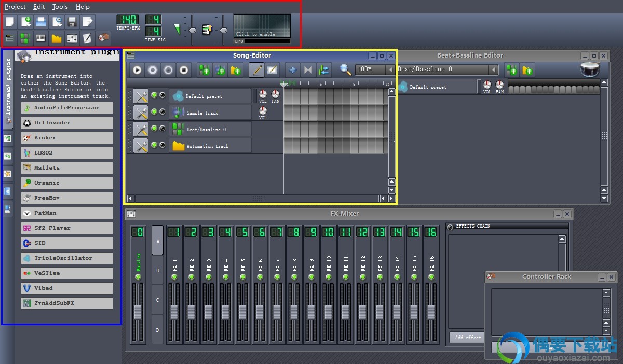Click the Beat/Bassline 0 track name button

pyautogui.click(x=210, y=129)
